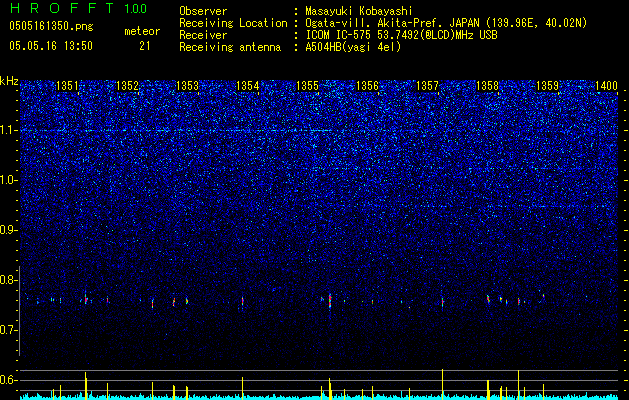The height and width of the screenshot is (400, 629).
Task: Click the Receiver field label
Action: (203, 35)
